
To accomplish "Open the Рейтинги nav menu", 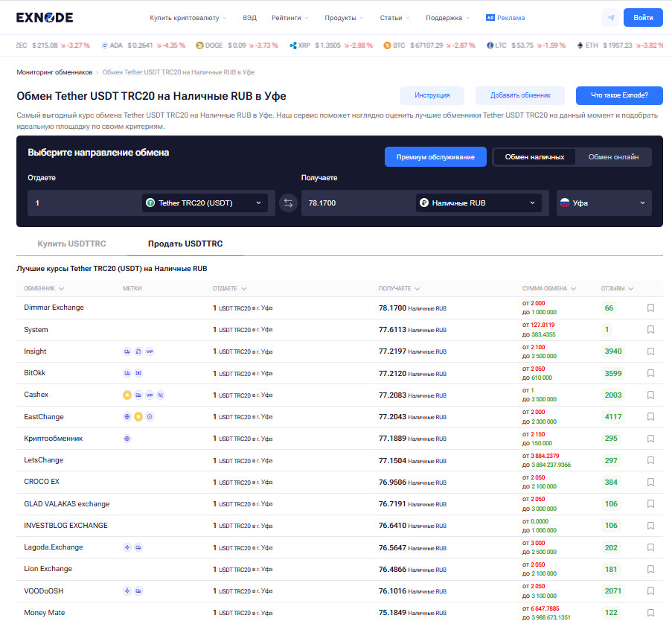I will click(289, 18).
